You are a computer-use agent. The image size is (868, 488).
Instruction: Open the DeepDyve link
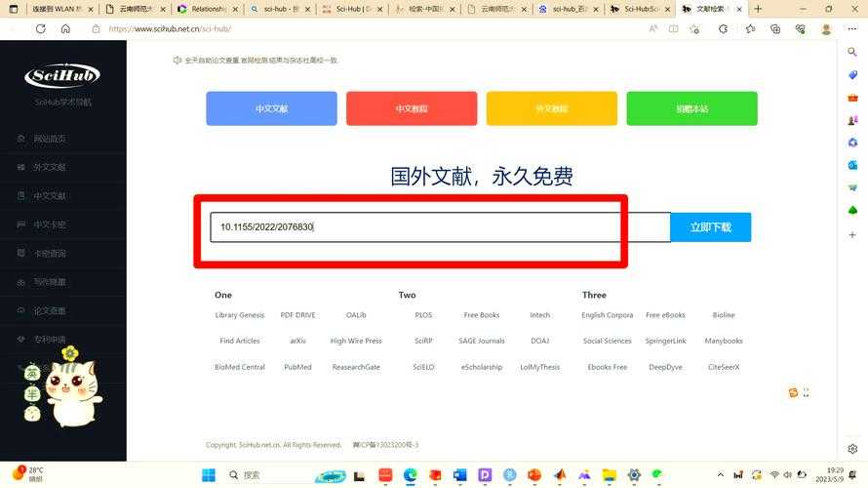[665, 367]
